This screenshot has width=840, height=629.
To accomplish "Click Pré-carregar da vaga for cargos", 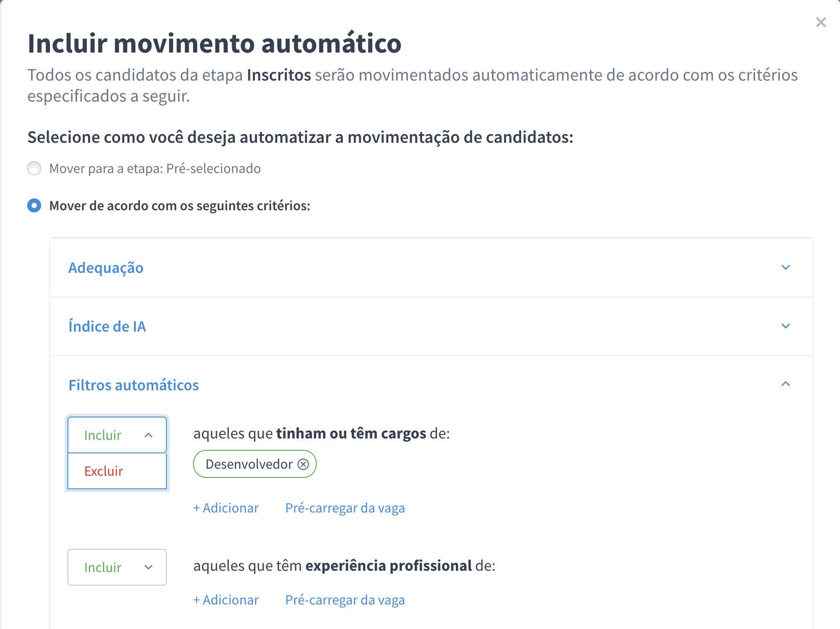I will [345, 508].
